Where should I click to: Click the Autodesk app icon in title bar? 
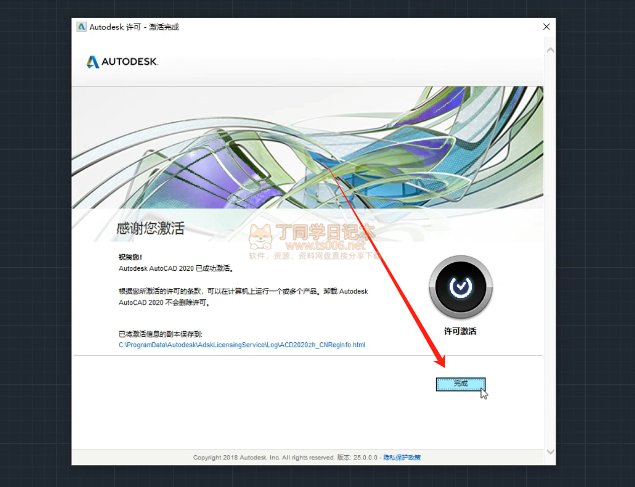81,27
